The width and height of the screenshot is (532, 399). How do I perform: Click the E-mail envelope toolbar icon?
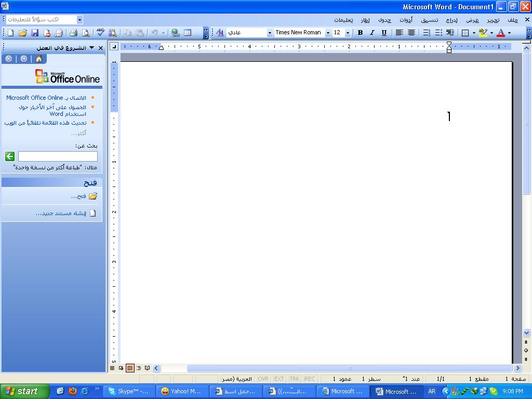coord(59,33)
